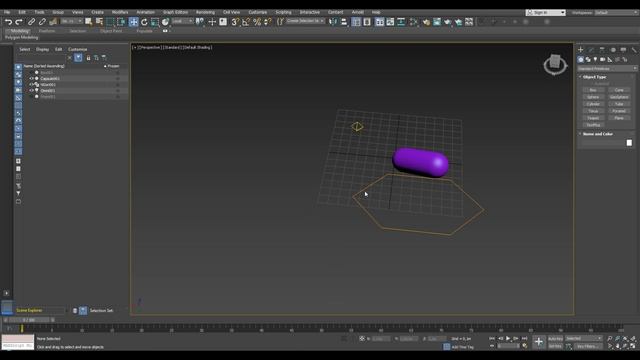
Task: Open Scene Explorer Display menu
Action: [42, 49]
